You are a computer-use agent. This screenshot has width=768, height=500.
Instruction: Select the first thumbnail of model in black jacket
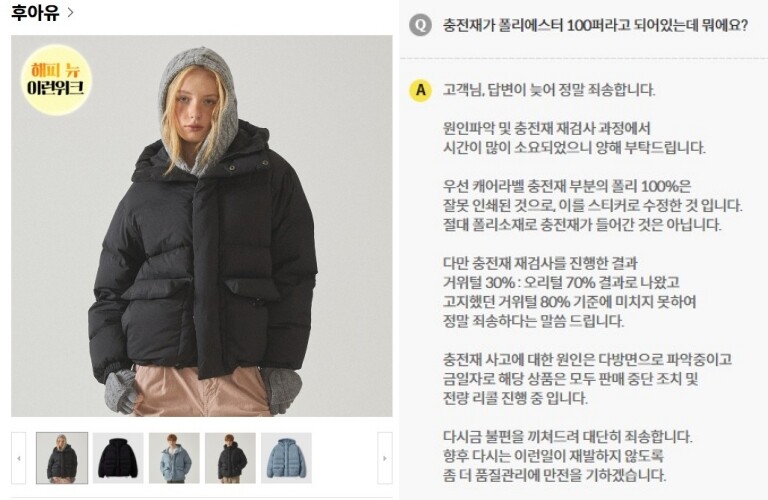[62, 458]
